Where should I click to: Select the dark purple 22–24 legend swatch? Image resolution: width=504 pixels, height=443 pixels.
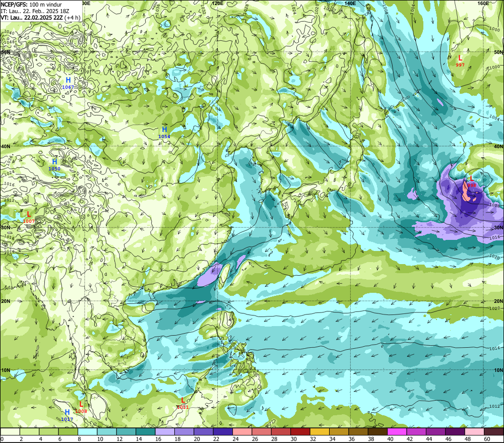[x=223, y=432]
